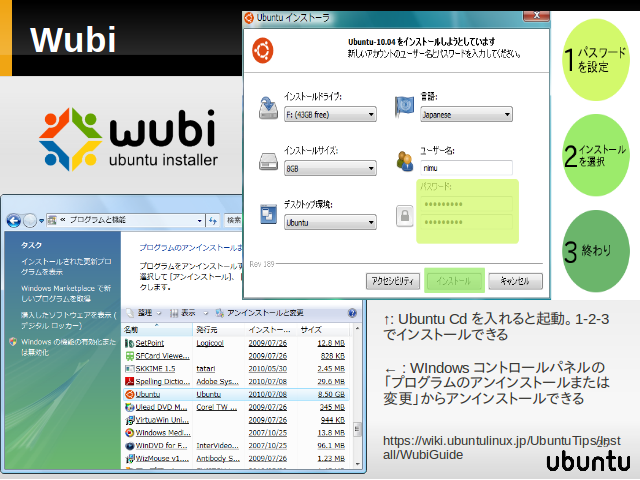Click the first password field

tap(466, 204)
